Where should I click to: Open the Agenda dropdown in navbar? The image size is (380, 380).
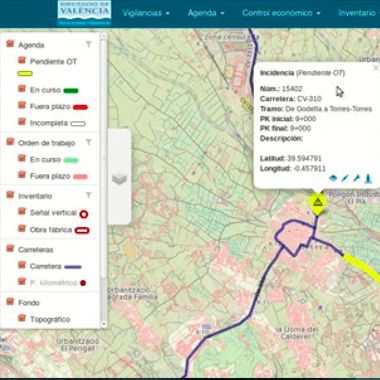[206, 13]
